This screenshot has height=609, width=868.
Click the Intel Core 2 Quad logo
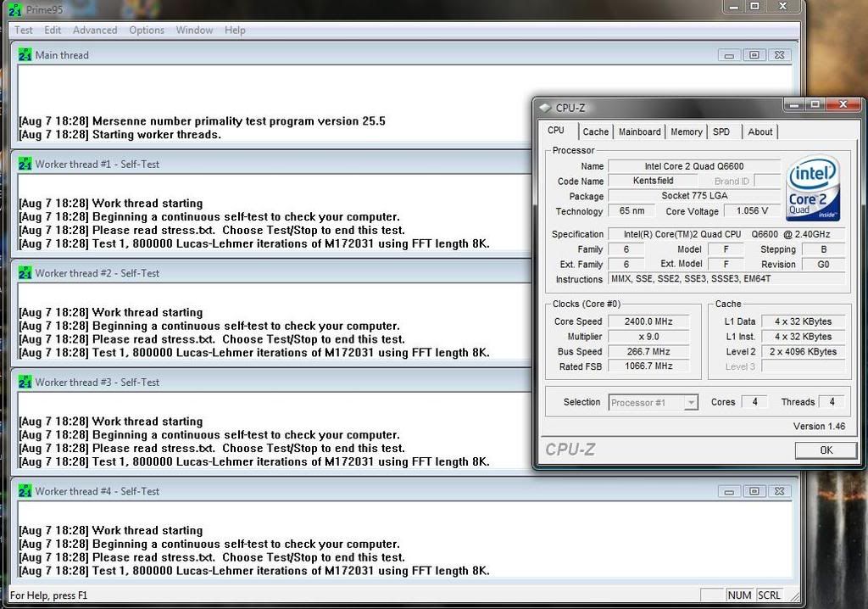[813, 188]
